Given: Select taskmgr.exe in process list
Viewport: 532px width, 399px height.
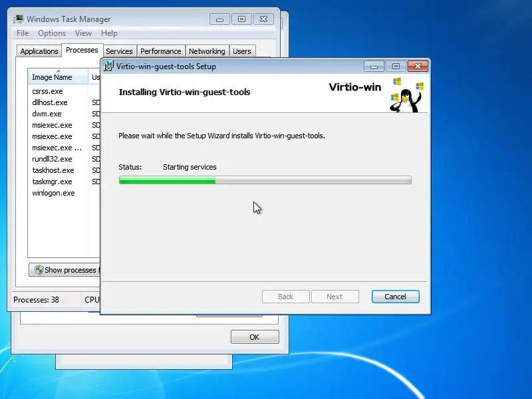Looking at the screenshot, I should [52, 182].
